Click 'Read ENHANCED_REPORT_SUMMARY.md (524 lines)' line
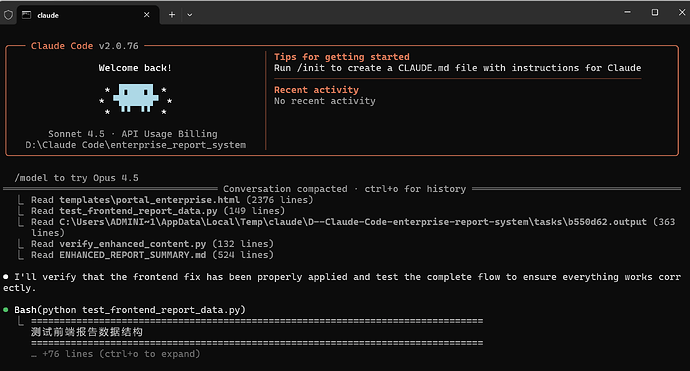This screenshot has width=690, height=371. 152,255
